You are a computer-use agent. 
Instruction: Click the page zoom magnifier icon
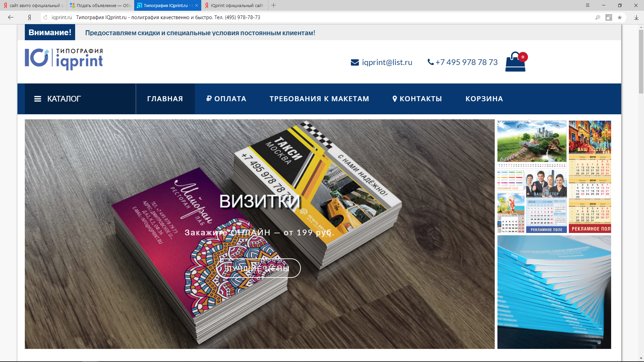coord(598,17)
